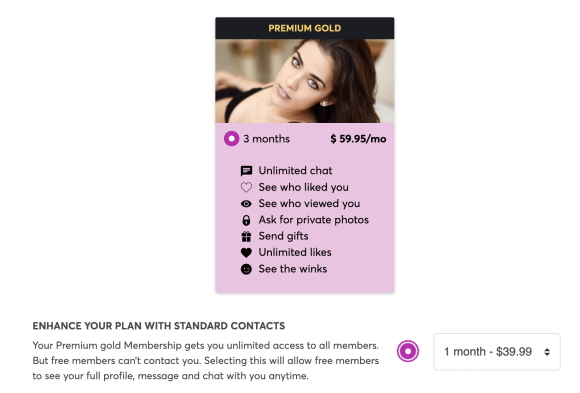Click the woman's profile photo
This screenshot has height=393, width=580.
(305, 81)
